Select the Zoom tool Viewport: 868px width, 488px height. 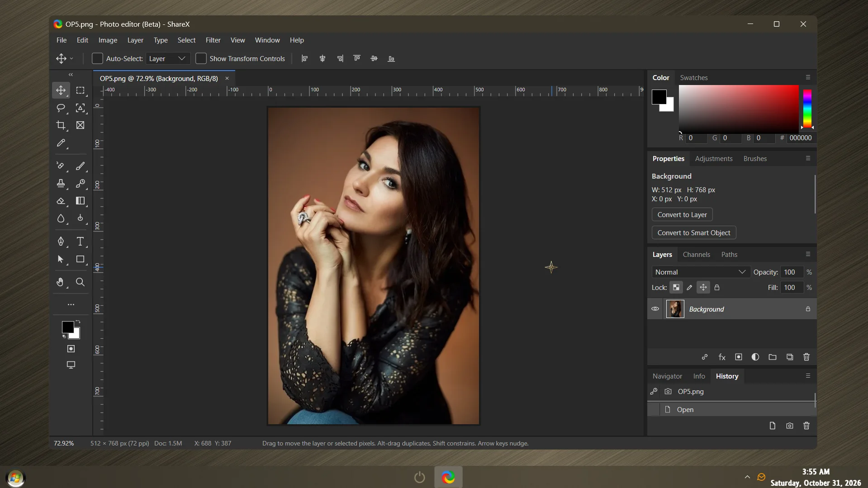(x=80, y=282)
